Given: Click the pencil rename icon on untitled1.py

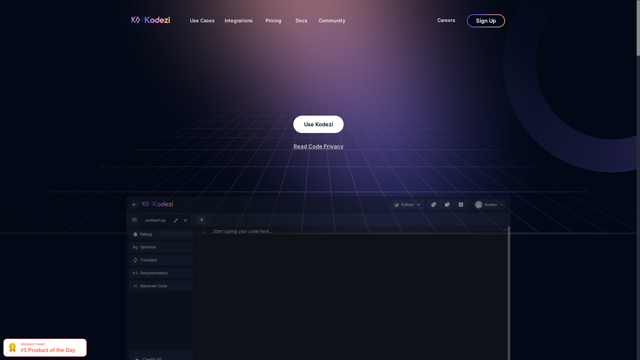Looking at the screenshot, I should [176, 220].
